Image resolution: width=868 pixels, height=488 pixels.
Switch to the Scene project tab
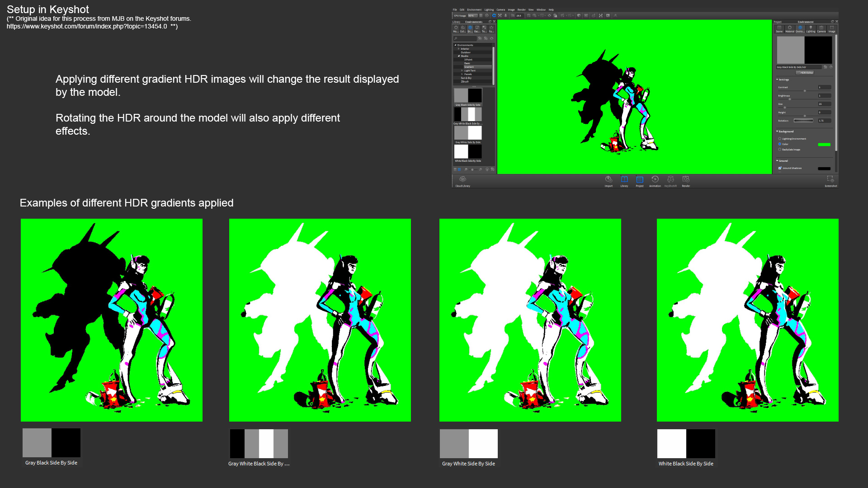pyautogui.click(x=779, y=29)
